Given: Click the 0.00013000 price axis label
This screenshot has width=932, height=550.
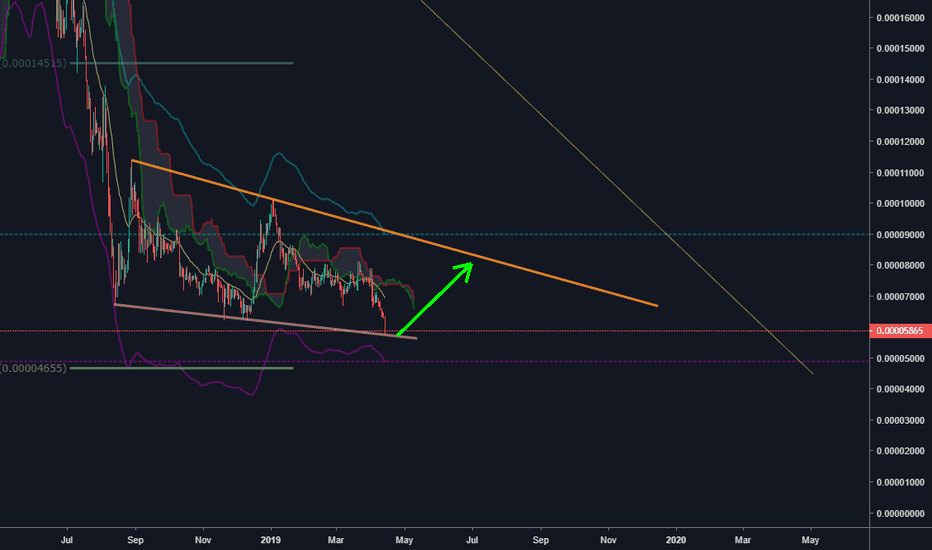Looking at the screenshot, I should (900, 110).
